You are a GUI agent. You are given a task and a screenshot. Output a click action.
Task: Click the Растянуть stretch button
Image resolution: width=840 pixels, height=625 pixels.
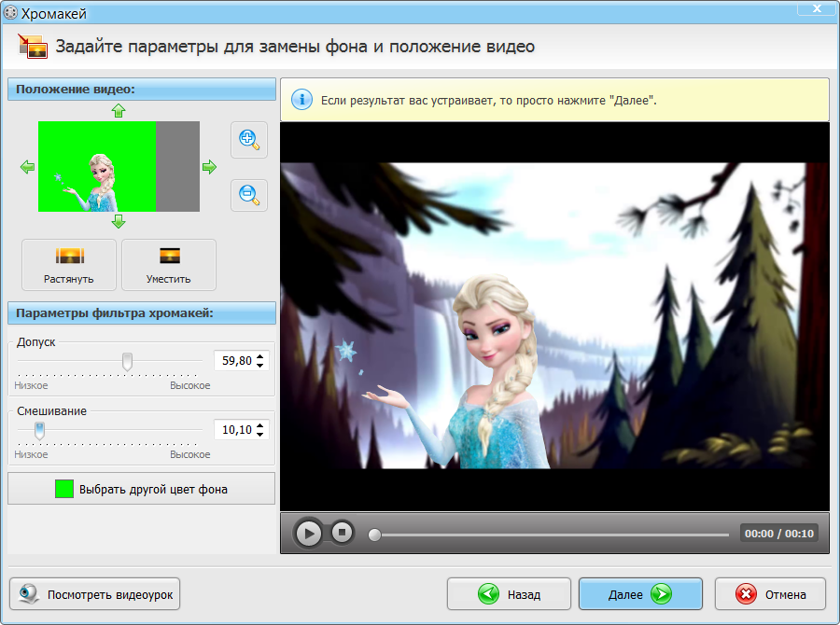(68, 265)
